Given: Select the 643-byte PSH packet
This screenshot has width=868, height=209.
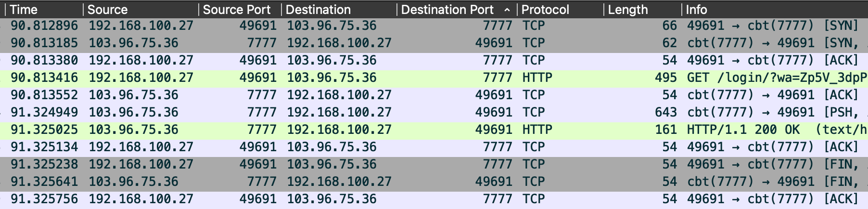Looking at the screenshot, I should [337, 112].
